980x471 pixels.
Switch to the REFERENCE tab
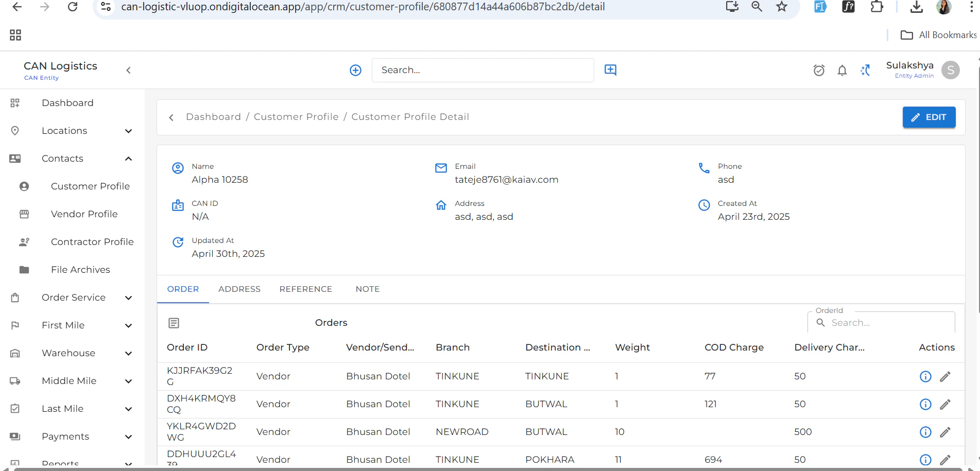[306, 289]
